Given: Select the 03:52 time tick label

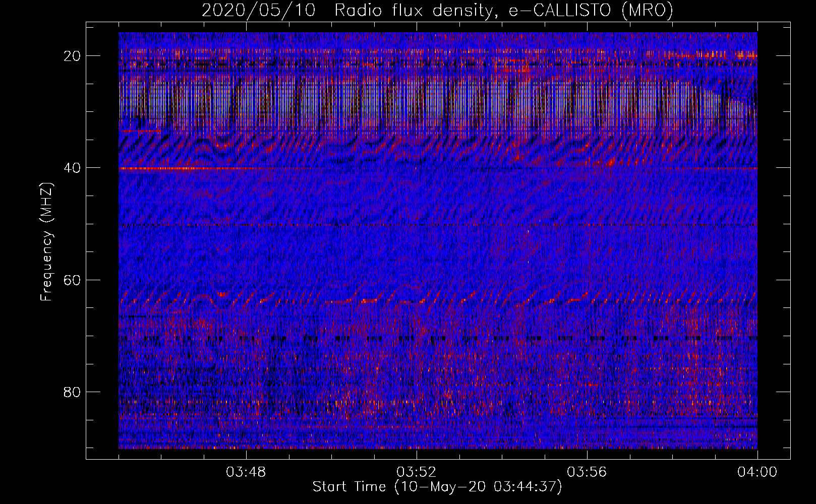Looking at the screenshot, I should tap(417, 472).
